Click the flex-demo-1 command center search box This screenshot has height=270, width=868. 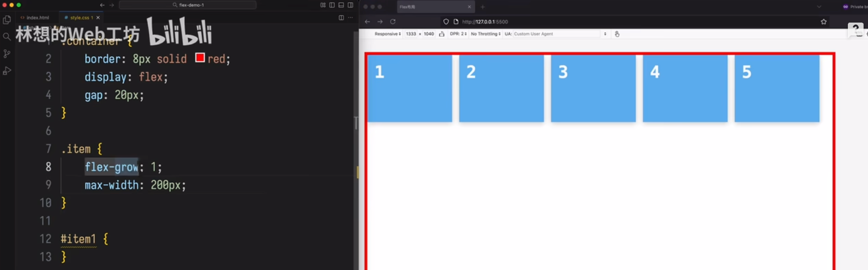[x=188, y=5]
